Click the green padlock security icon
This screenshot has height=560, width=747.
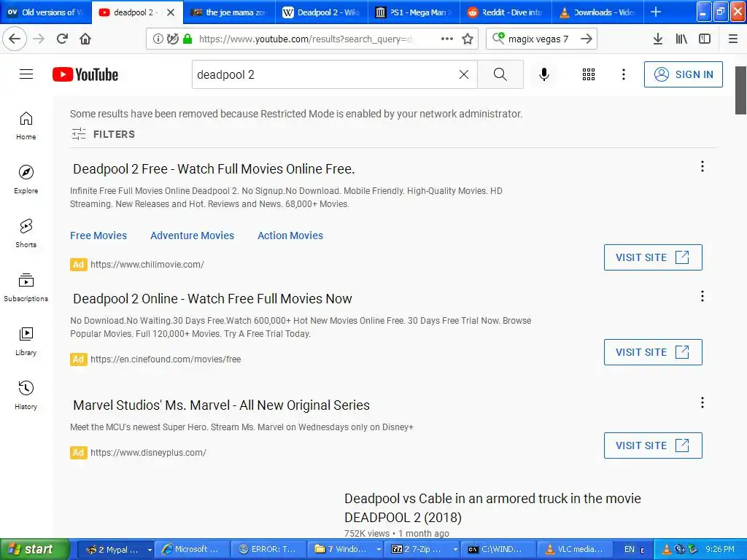point(187,39)
